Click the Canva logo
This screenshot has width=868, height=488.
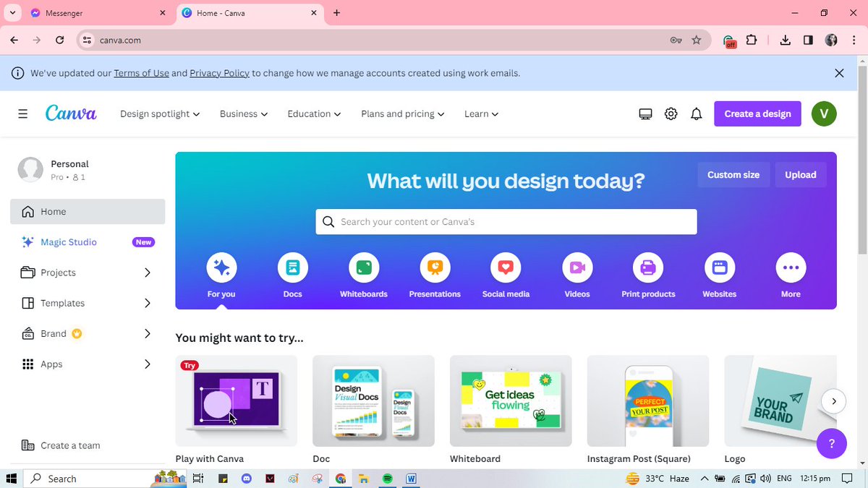pos(71,114)
